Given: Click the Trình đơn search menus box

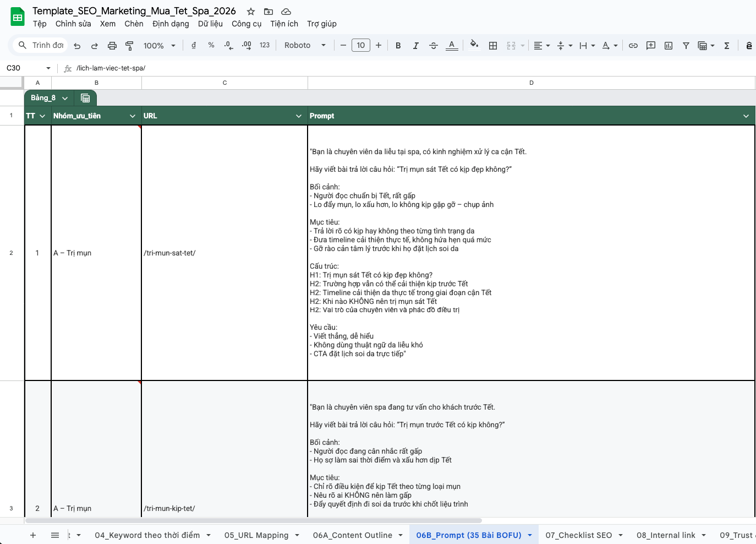Looking at the screenshot, I should pos(41,45).
